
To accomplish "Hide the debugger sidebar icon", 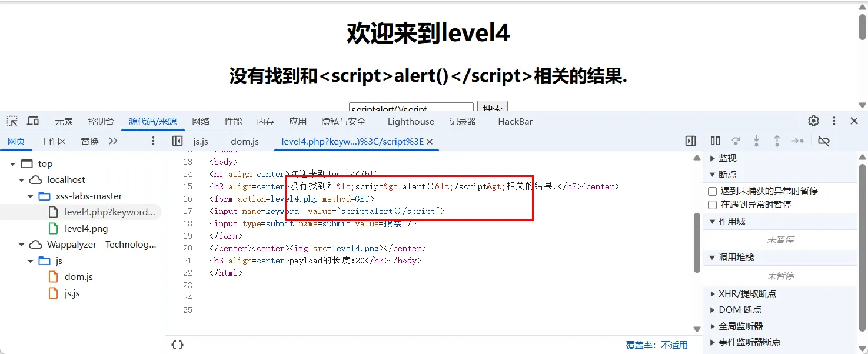I will (691, 141).
